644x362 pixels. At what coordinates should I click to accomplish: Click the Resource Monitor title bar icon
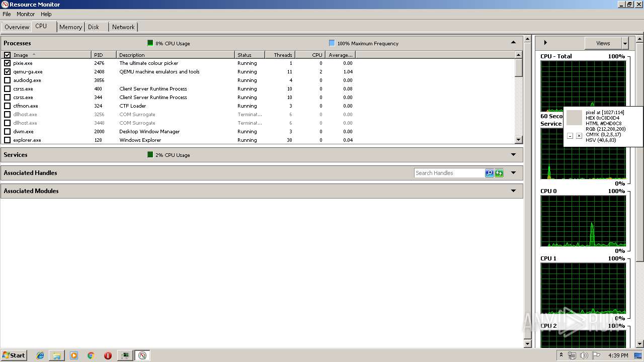[5, 5]
